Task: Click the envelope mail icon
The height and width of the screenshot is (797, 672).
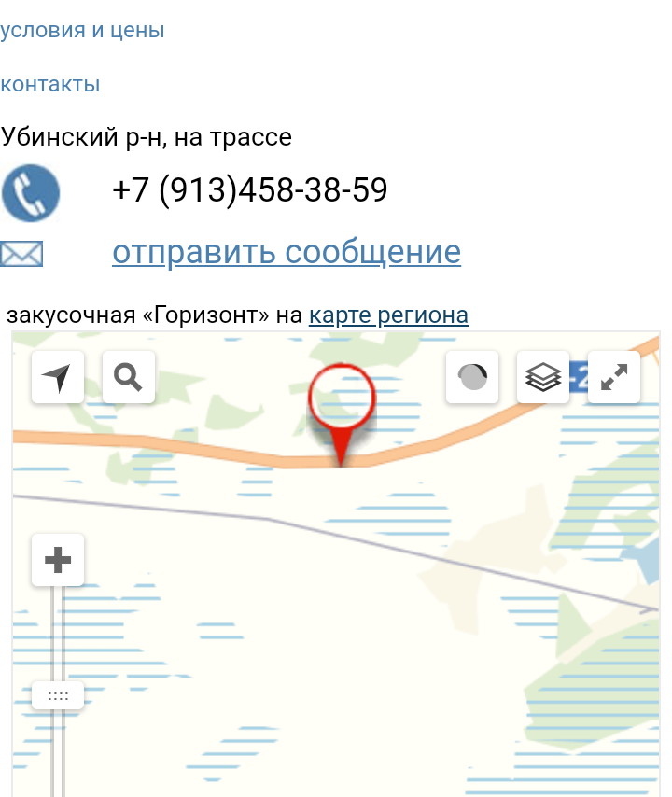Action: pos(21,254)
